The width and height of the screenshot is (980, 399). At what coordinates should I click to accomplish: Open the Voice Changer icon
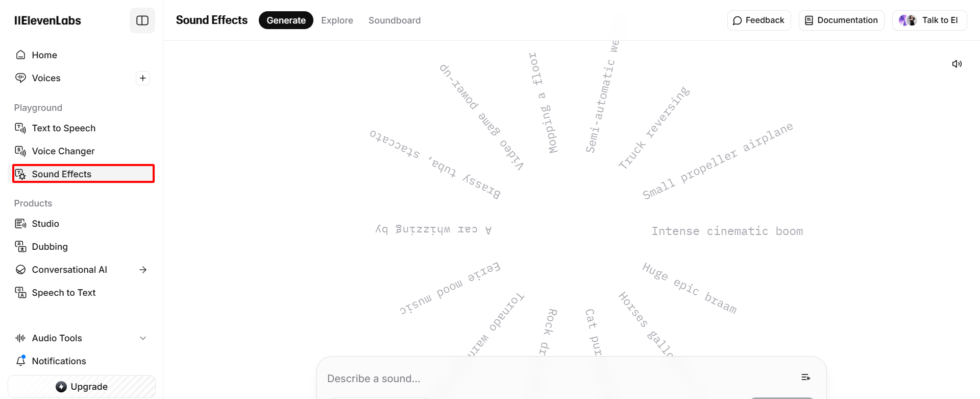(x=21, y=151)
